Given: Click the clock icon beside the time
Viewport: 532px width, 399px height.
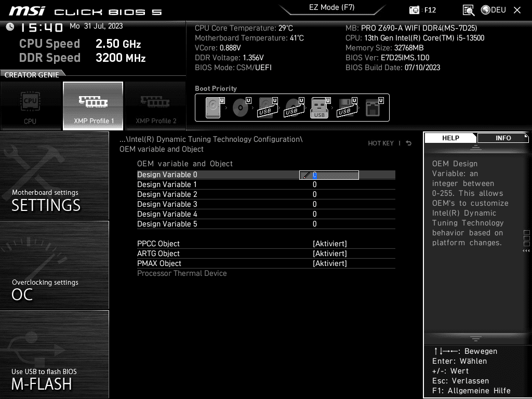Looking at the screenshot, I should [10, 27].
